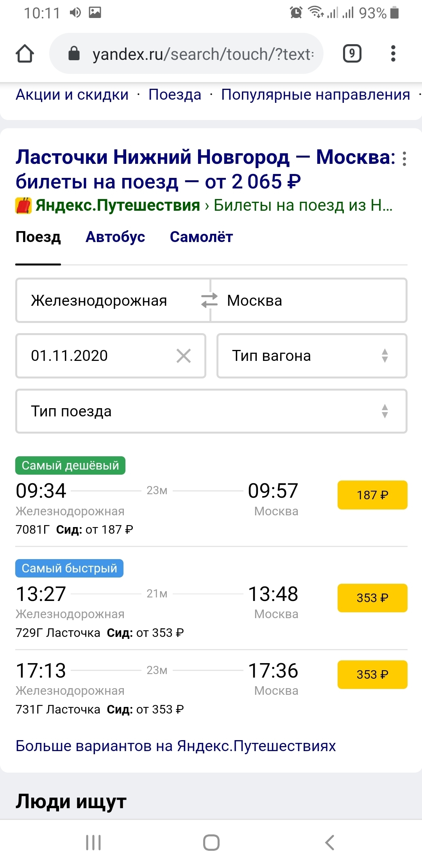Switch to the Автобус tab
Image resolution: width=422 pixels, height=868 pixels.
coord(115,237)
